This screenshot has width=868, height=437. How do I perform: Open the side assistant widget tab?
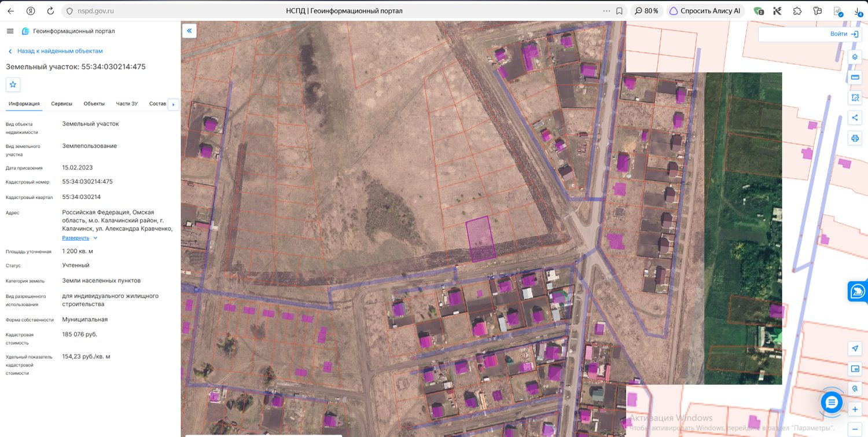[x=858, y=292]
